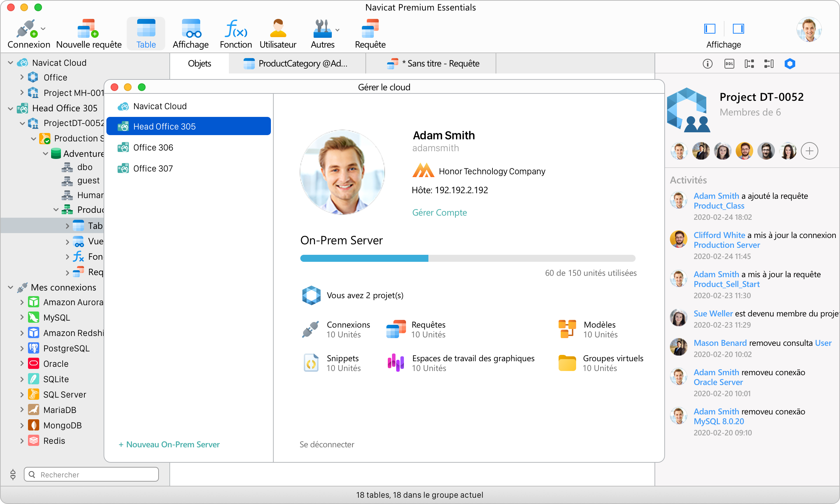
Task: Open the Product_Class activity link
Action: pyautogui.click(x=719, y=206)
